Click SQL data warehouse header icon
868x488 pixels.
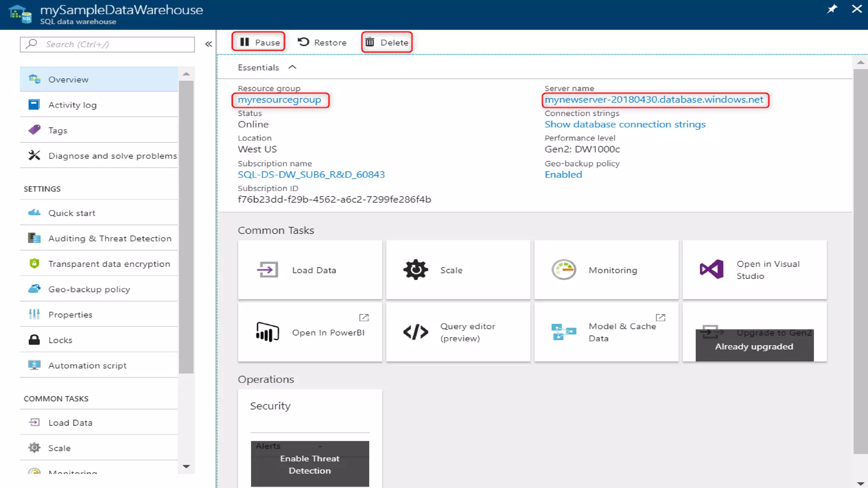(20, 14)
